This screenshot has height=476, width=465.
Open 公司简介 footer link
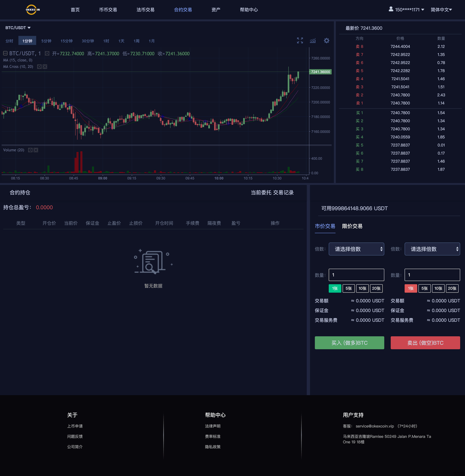[x=75, y=447]
